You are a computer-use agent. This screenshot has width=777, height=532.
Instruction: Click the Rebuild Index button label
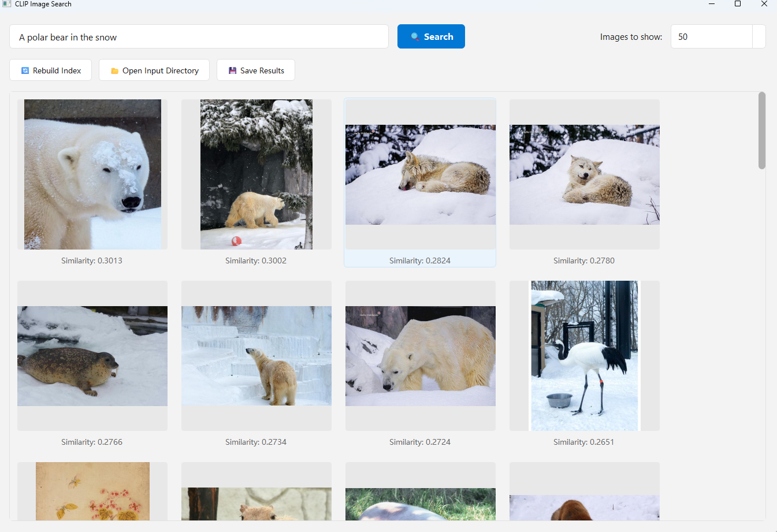[57, 70]
